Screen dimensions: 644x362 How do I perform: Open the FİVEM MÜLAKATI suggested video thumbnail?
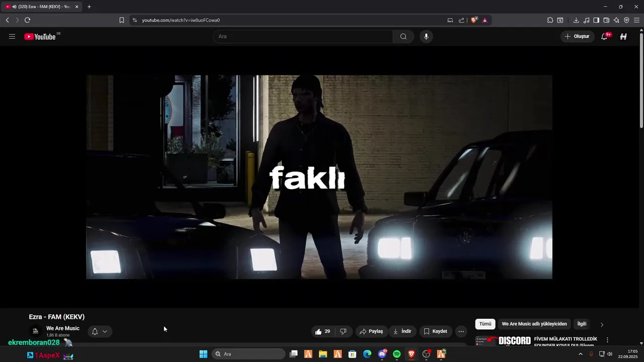pyautogui.click(x=503, y=340)
